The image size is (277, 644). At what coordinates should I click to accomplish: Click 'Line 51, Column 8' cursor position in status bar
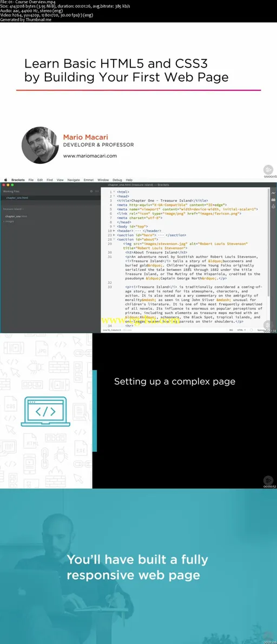coord(112,330)
